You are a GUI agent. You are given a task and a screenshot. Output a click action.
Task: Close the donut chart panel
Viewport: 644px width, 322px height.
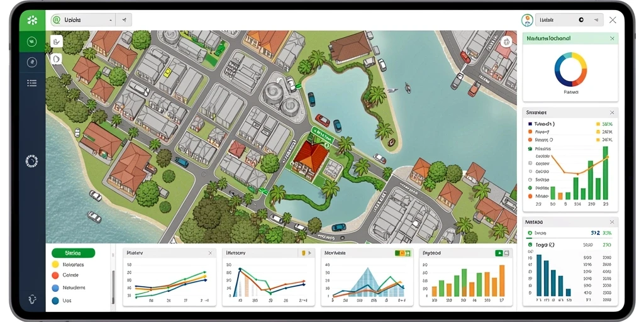[612, 38]
